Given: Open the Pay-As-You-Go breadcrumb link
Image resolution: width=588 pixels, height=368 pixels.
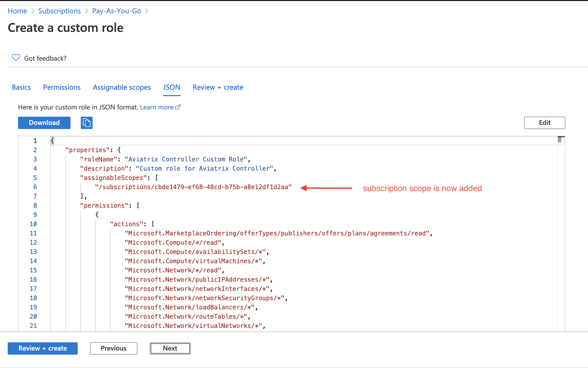Looking at the screenshot, I should [x=117, y=11].
